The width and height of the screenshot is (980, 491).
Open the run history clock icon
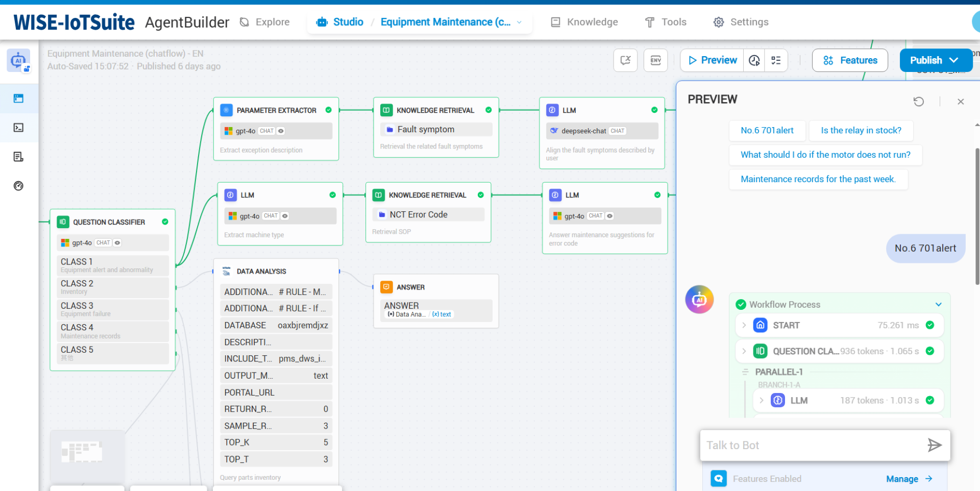(754, 60)
